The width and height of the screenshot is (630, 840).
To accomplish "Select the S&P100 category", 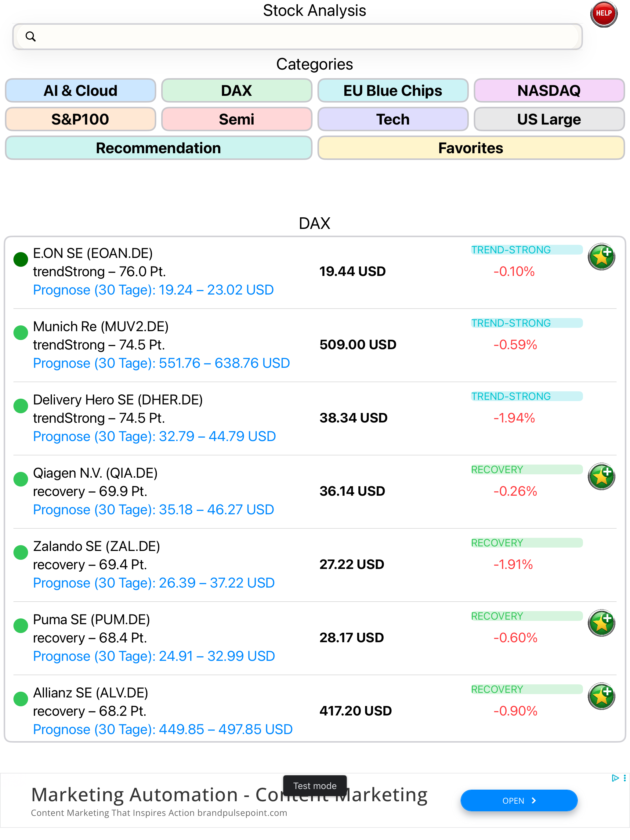I will pos(81,119).
